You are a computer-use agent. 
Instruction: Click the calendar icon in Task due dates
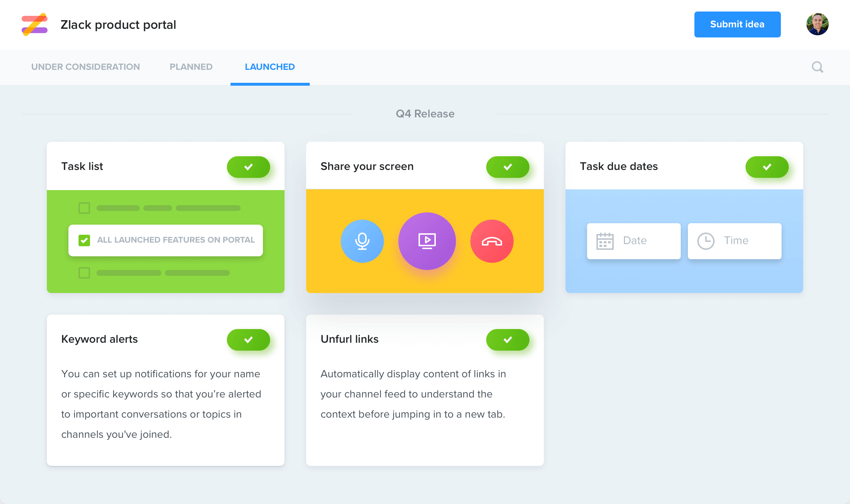pyautogui.click(x=604, y=240)
